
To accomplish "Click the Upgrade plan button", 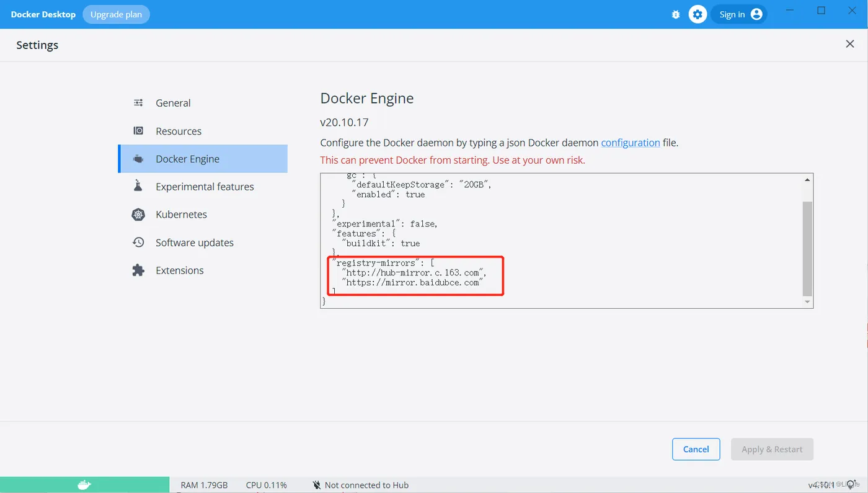I will pyautogui.click(x=116, y=14).
